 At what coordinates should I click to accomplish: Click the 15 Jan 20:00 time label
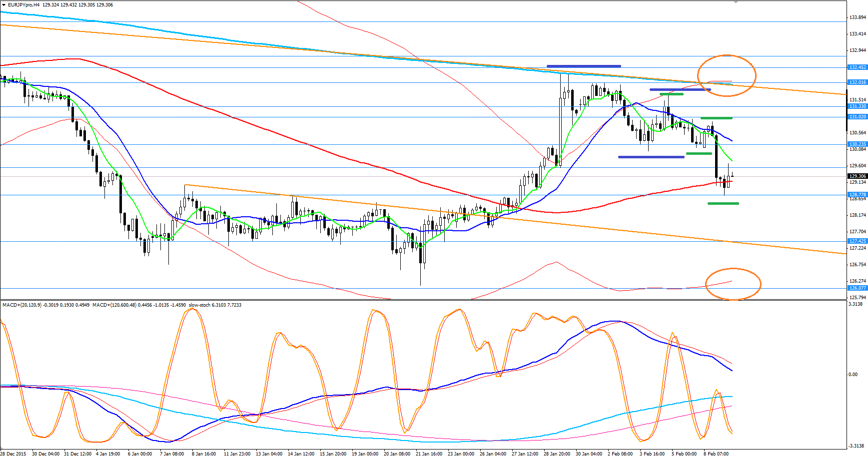point(333,454)
